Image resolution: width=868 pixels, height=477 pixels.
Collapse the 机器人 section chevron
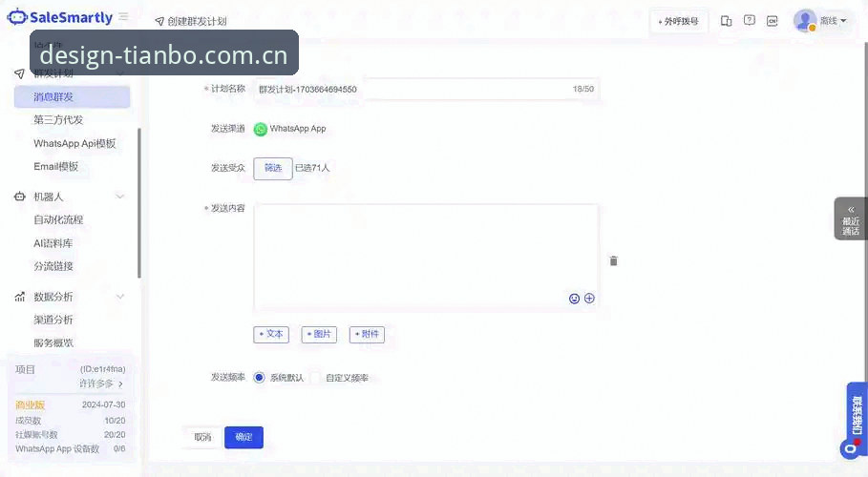(120, 197)
